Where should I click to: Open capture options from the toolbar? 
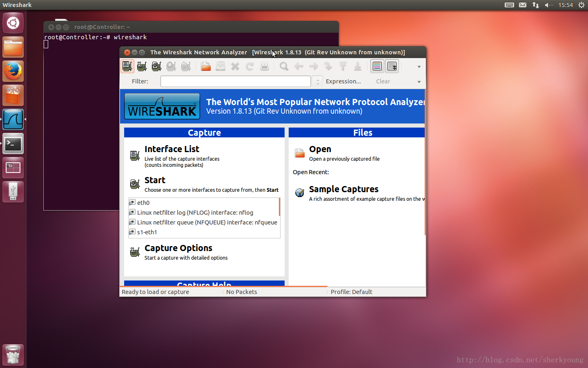(142, 66)
